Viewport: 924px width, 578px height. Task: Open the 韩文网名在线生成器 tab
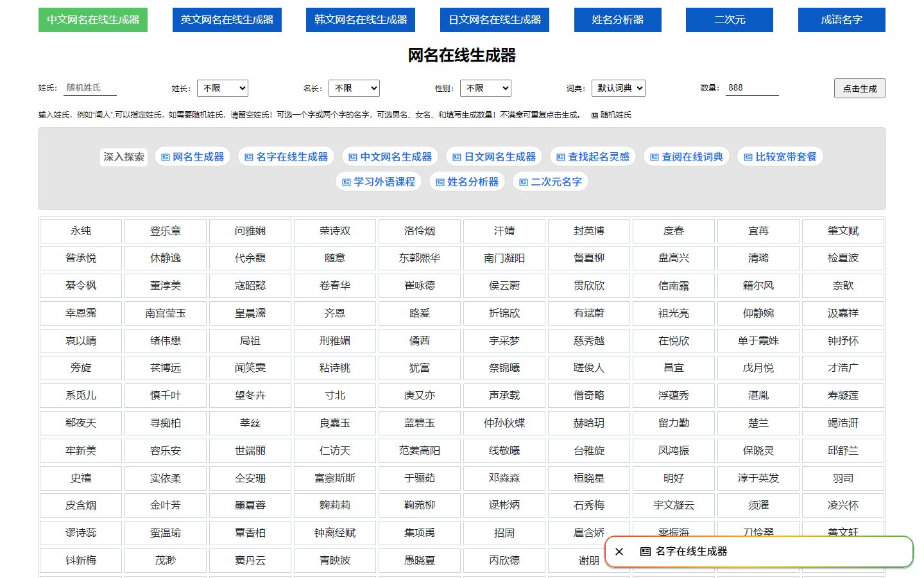click(x=361, y=20)
